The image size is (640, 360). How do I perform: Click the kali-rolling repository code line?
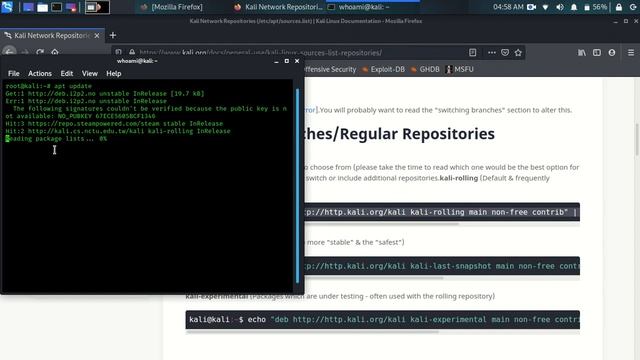442,212
